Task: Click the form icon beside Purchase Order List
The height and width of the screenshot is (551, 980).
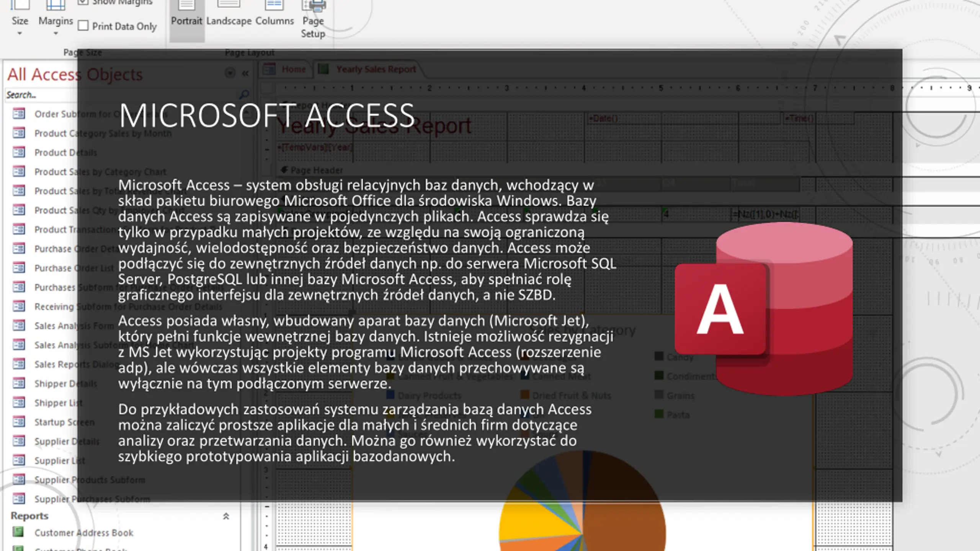Action: click(19, 267)
